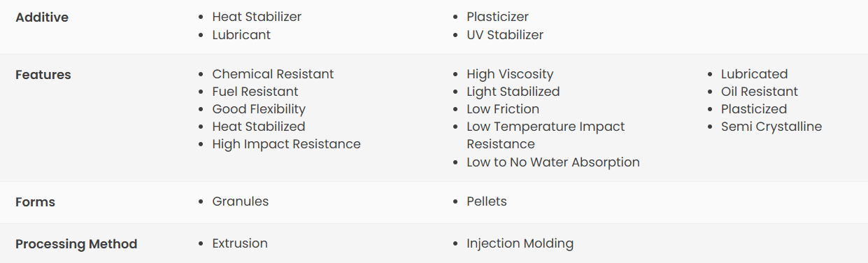Select the Extrusion processing method
The width and height of the screenshot is (868, 263).
[240, 243]
